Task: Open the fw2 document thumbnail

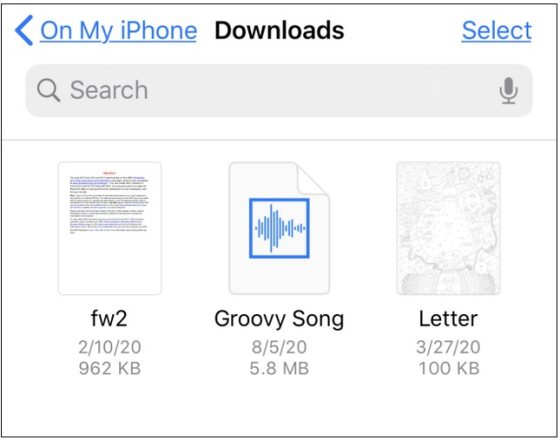Action: click(x=110, y=228)
